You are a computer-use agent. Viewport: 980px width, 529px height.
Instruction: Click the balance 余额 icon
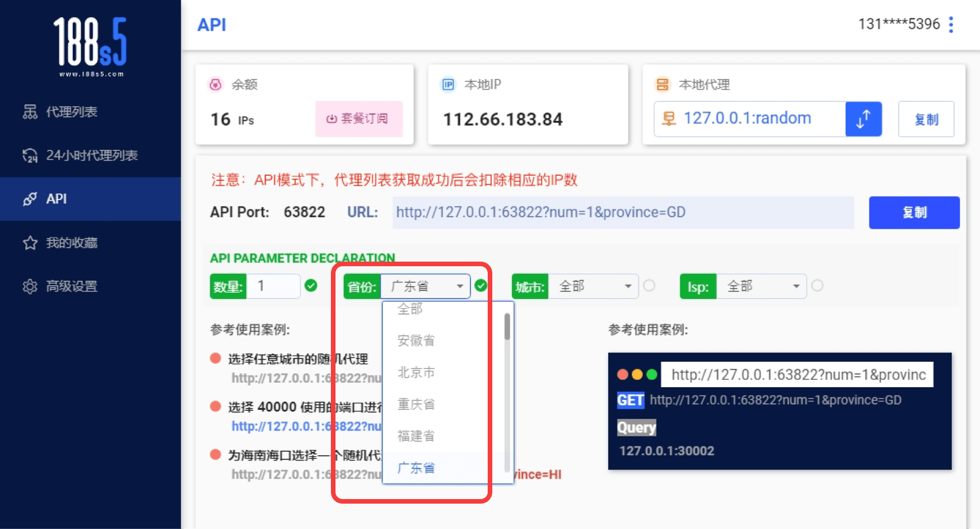tap(216, 85)
